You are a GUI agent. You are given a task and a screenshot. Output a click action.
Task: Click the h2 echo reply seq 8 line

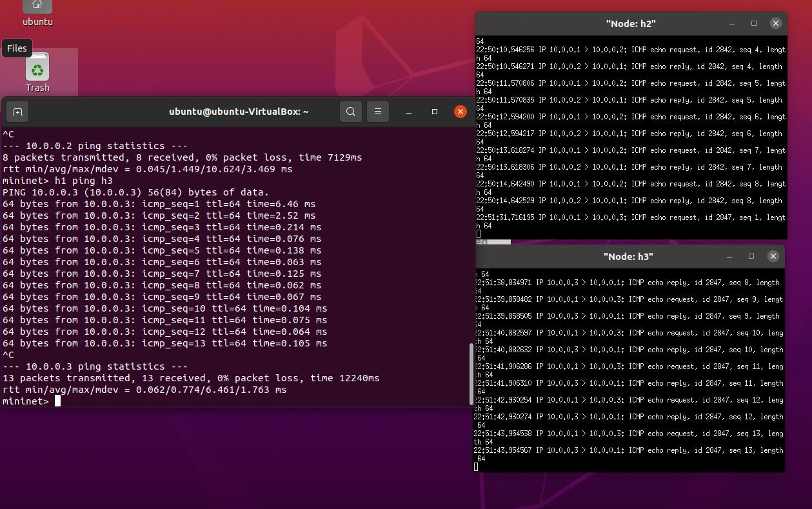pyautogui.click(x=629, y=205)
